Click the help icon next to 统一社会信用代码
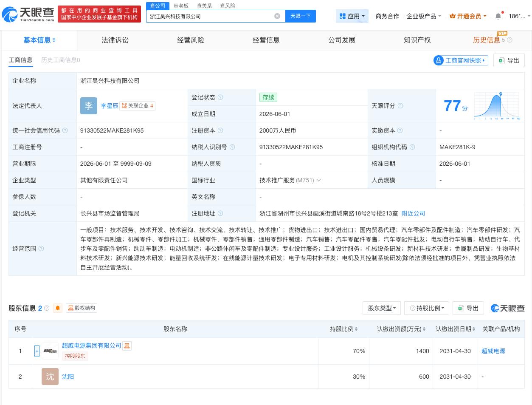 coord(65,130)
